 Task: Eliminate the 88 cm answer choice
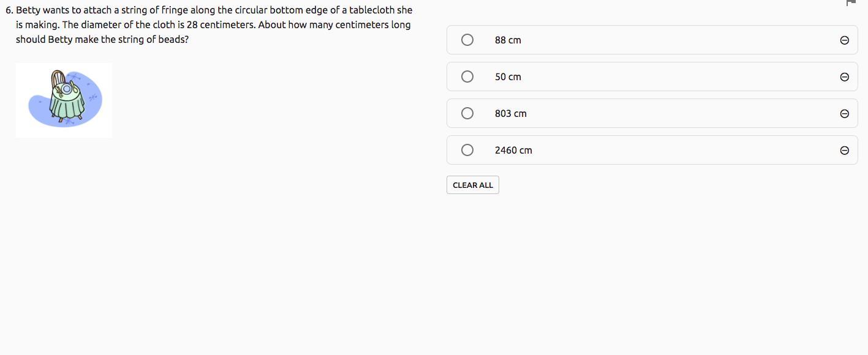click(x=844, y=40)
